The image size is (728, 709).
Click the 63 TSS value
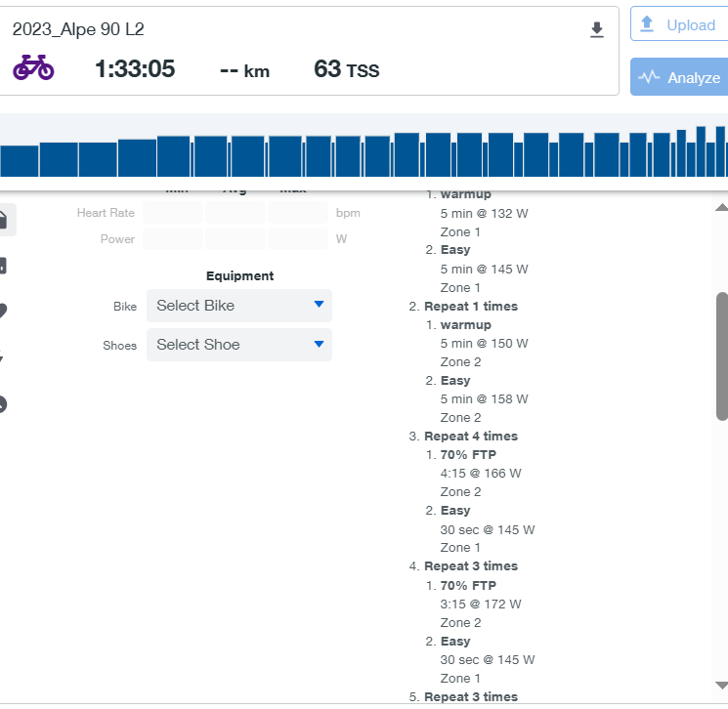[x=346, y=69]
